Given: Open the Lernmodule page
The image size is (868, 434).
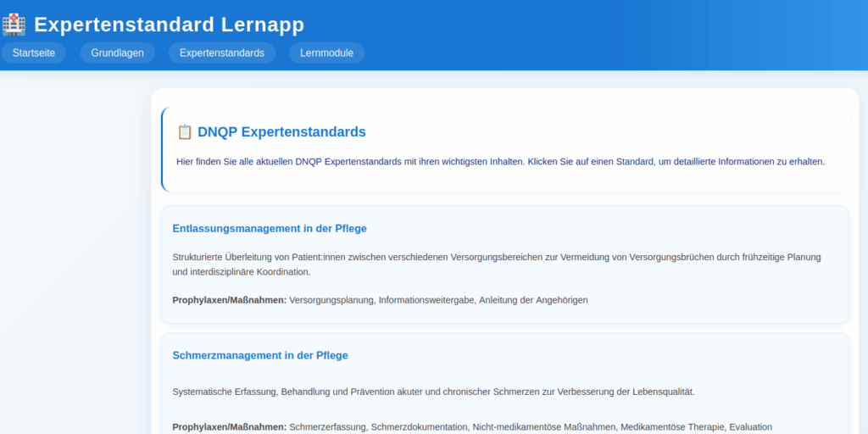Looking at the screenshot, I should coord(326,53).
